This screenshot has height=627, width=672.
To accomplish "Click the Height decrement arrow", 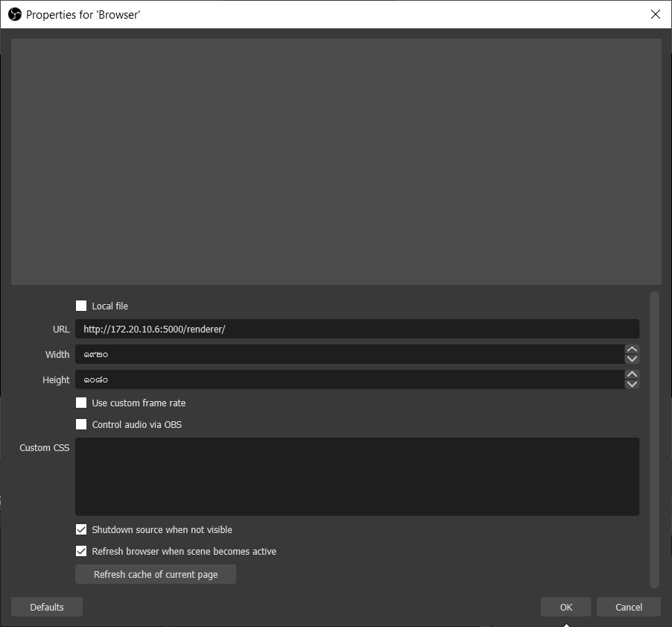I will pos(632,385).
